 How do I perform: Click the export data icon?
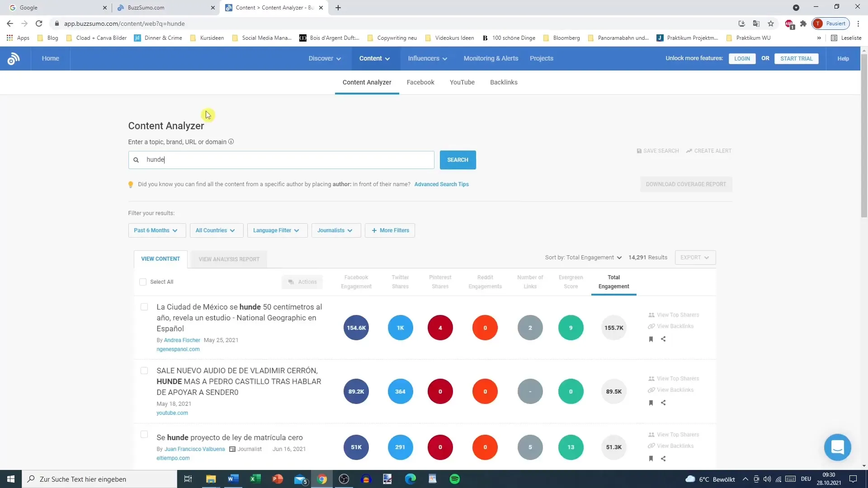(x=694, y=258)
